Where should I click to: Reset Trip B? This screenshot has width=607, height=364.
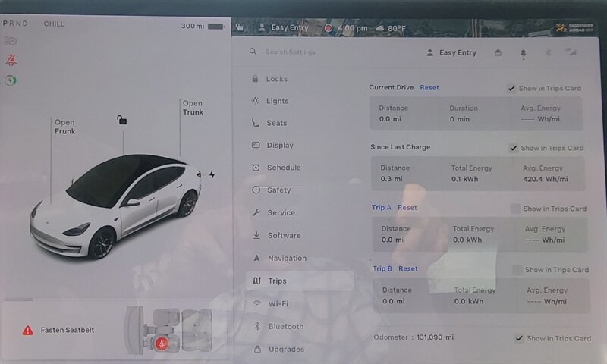(408, 268)
